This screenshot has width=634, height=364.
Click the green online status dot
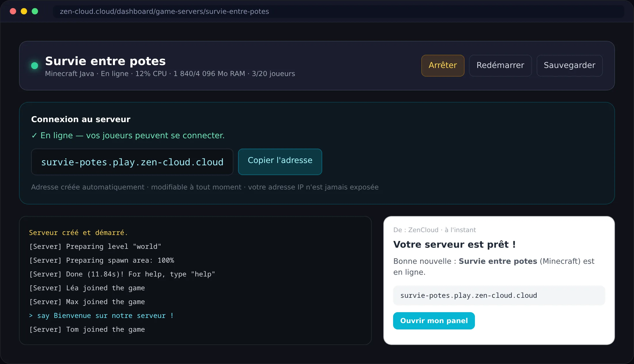tap(35, 66)
